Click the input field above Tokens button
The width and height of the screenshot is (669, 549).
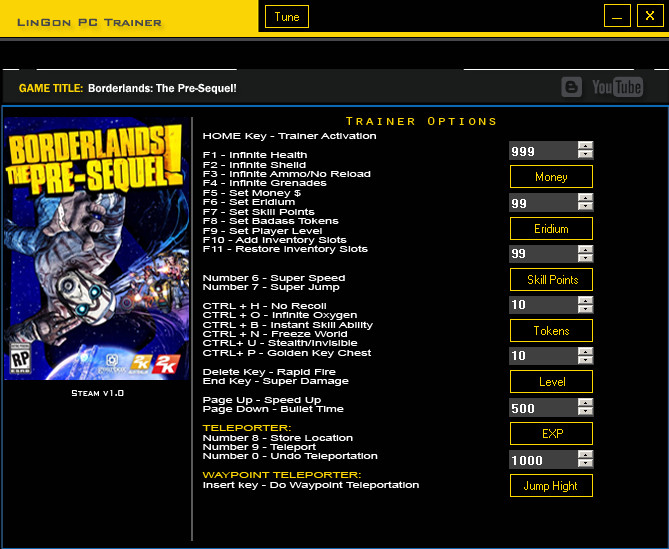(544, 305)
